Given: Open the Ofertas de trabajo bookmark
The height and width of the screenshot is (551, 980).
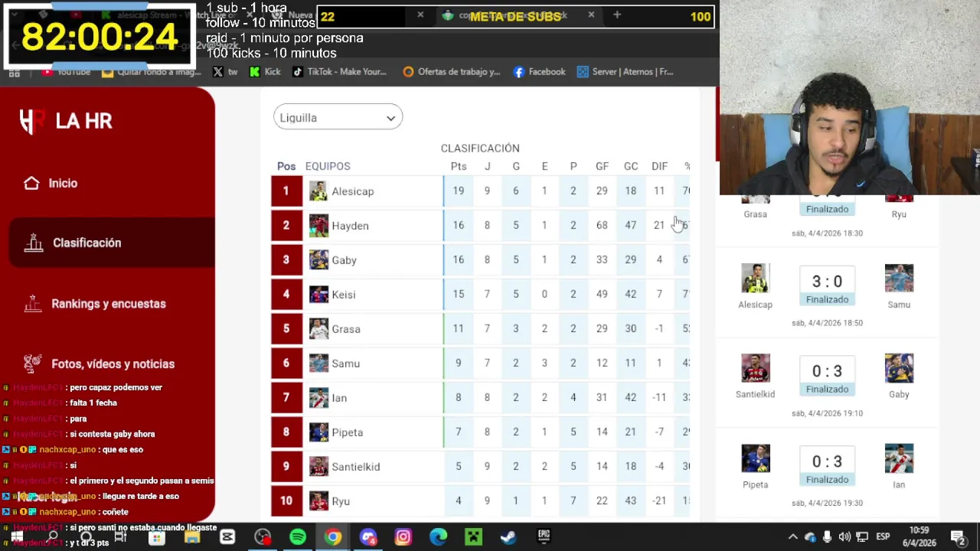Looking at the screenshot, I should (451, 72).
